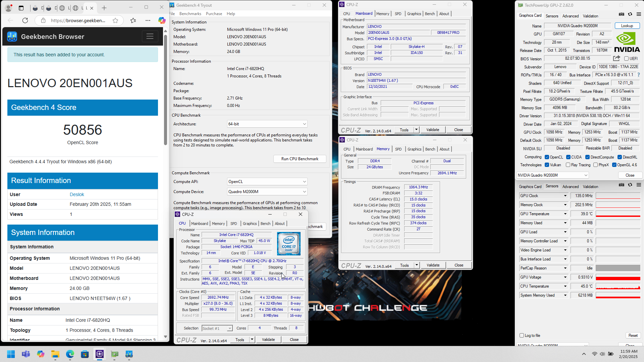Click the Copilot icon in Edge
Image resolution: width=644 pixels, height=362 pixels.
point(162,20)
